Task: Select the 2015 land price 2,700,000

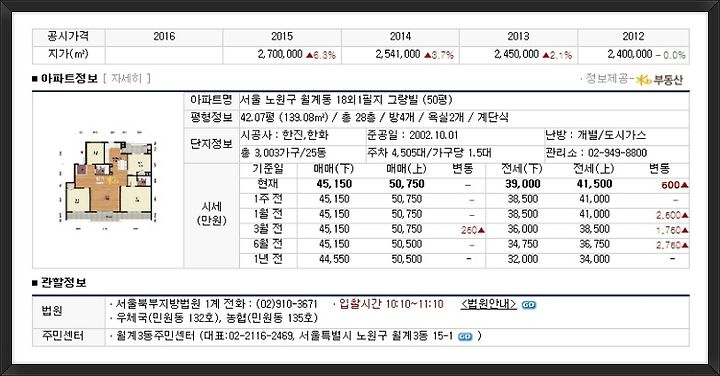Action: coord(280,54)
